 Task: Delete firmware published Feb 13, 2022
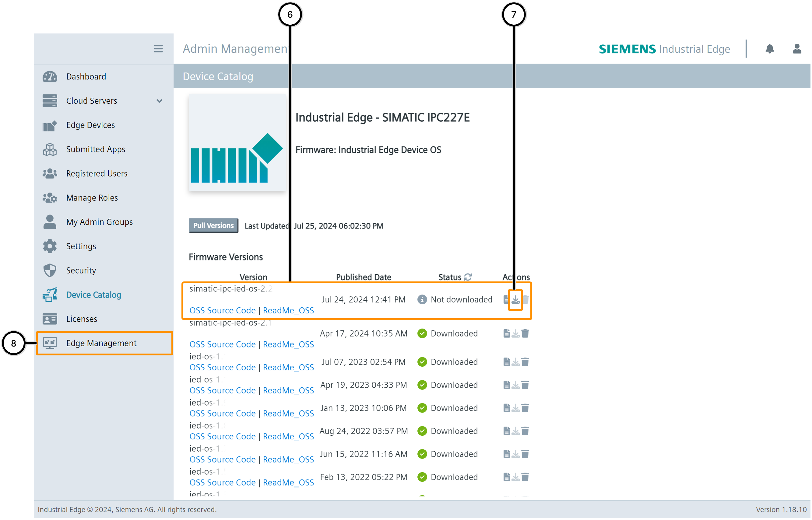pyautogui.click(x=525, y=477)
